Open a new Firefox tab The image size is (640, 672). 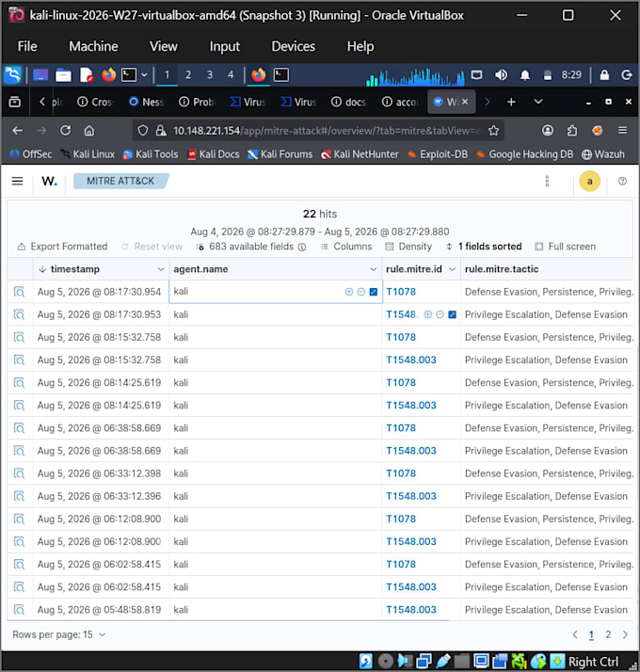511,102
